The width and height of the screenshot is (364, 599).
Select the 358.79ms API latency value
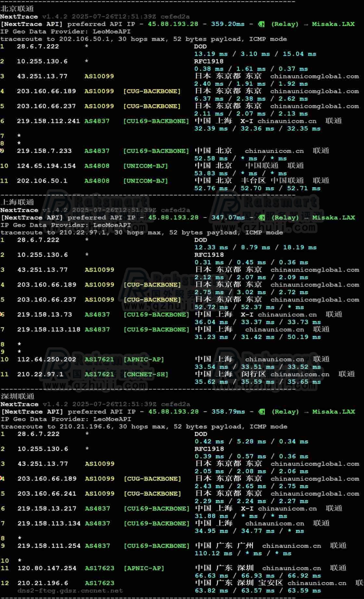coord(228,412)
